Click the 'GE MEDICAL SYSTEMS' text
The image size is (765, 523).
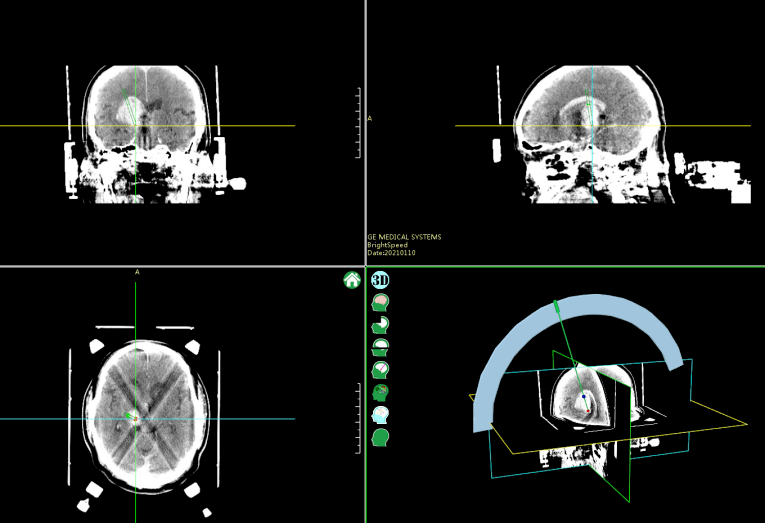tap(404, 237)
